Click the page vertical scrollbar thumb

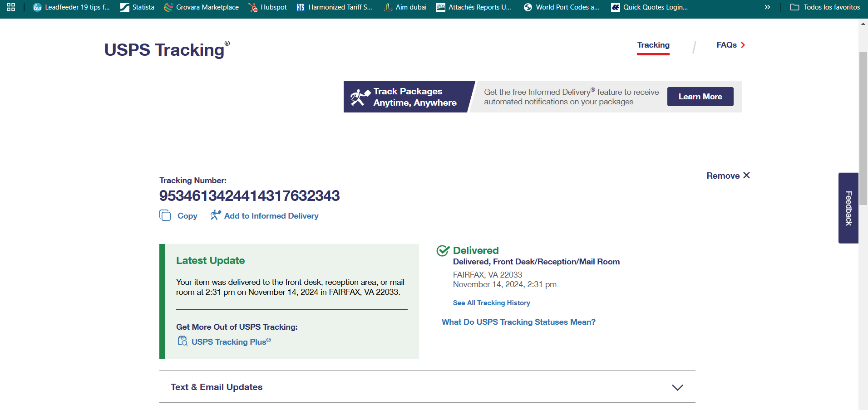coord(863,128)
